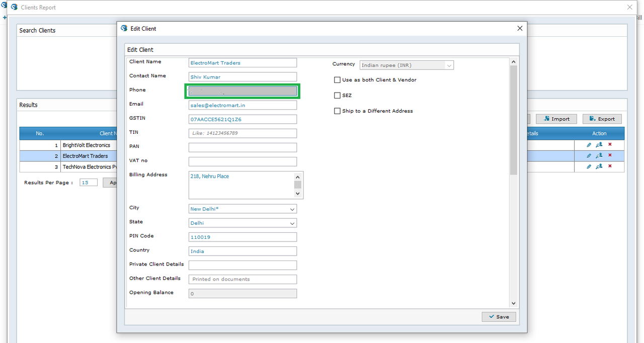
Task: Click the pencil icon in the ElectroMart Traders row
Action: point(589,155)
